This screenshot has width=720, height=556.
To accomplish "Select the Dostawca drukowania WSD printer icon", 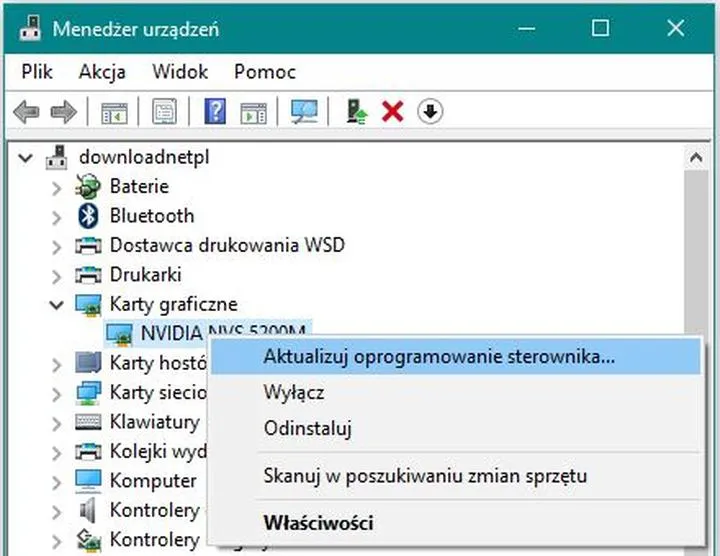I will pyautogui.click(x=88, y=245).
